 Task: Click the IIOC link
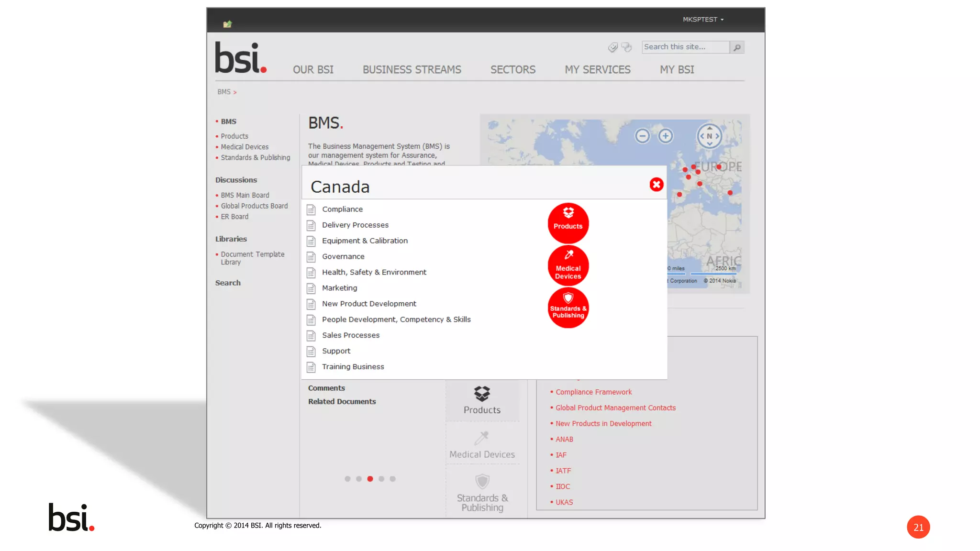(x=563, y=486)
